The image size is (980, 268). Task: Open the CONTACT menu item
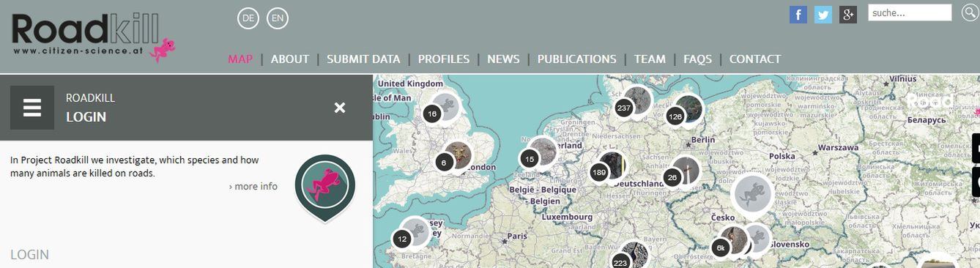click(755, 59)
